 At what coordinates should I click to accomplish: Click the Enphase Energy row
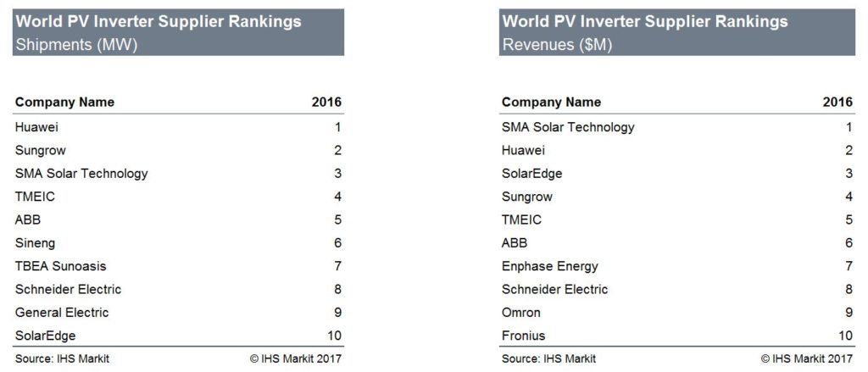click(x=550, y=266)
